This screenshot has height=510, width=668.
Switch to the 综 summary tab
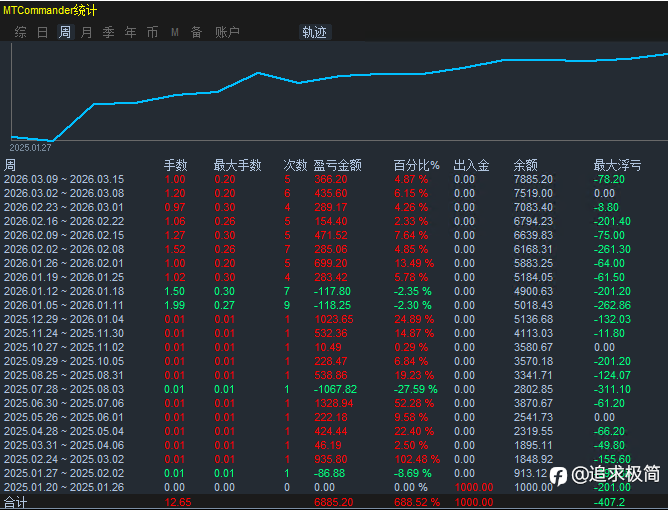pos(21,32)
